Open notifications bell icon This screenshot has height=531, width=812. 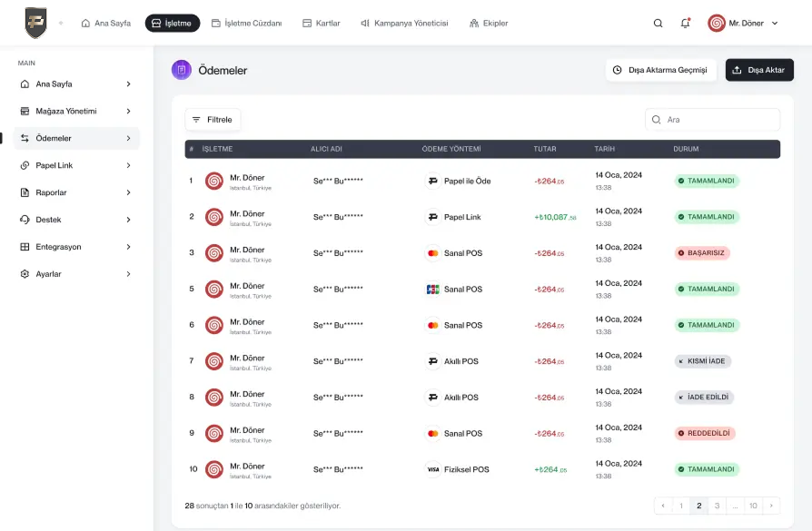click(685, 24)
